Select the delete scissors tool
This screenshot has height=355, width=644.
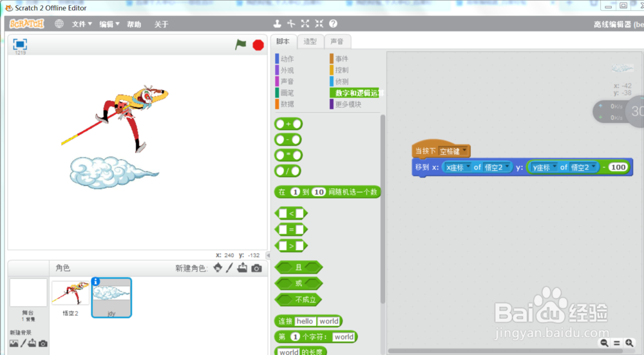tap(291, 24)
